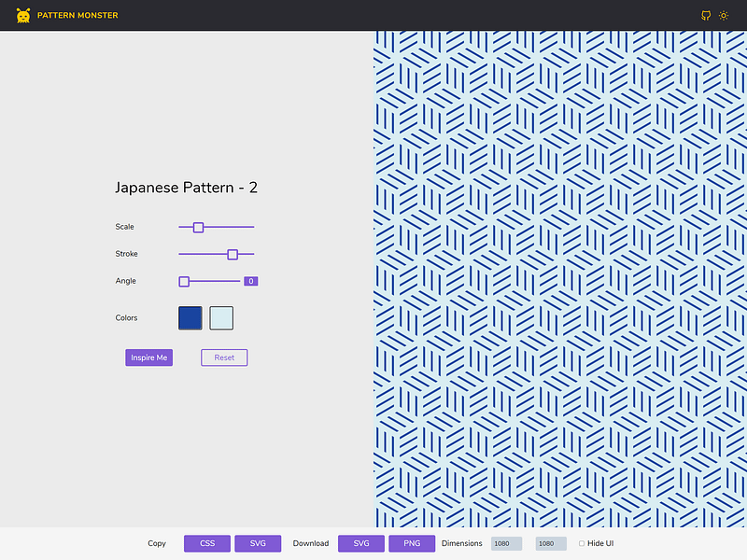Click the Inspire Me button
Image resolution: width=747 pixels, height=560 pixels.
148,357
